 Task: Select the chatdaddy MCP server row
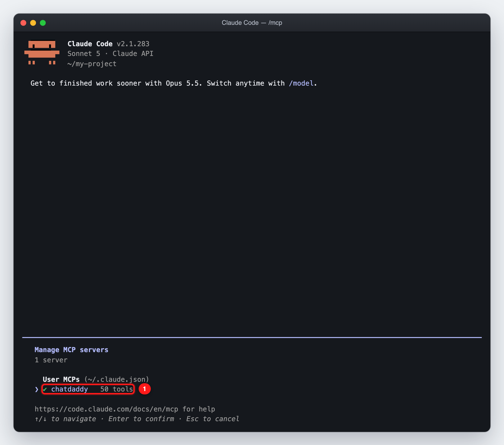point(88,389)
